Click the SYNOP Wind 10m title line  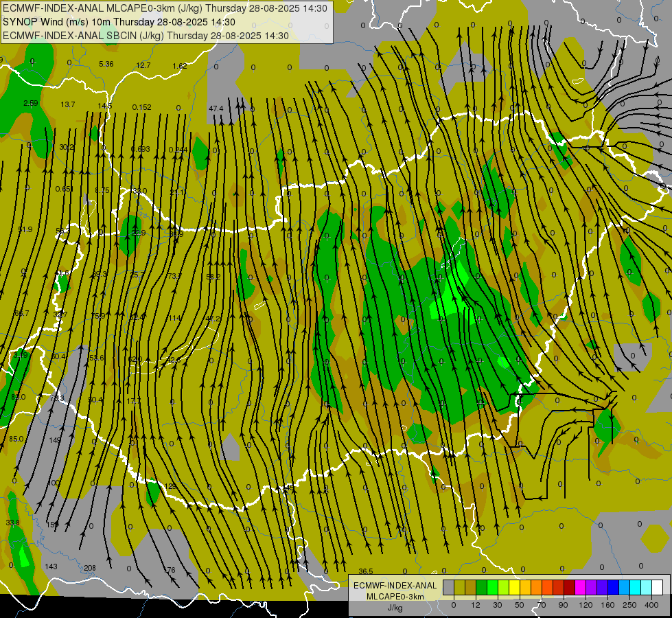[x=119, y=22]
